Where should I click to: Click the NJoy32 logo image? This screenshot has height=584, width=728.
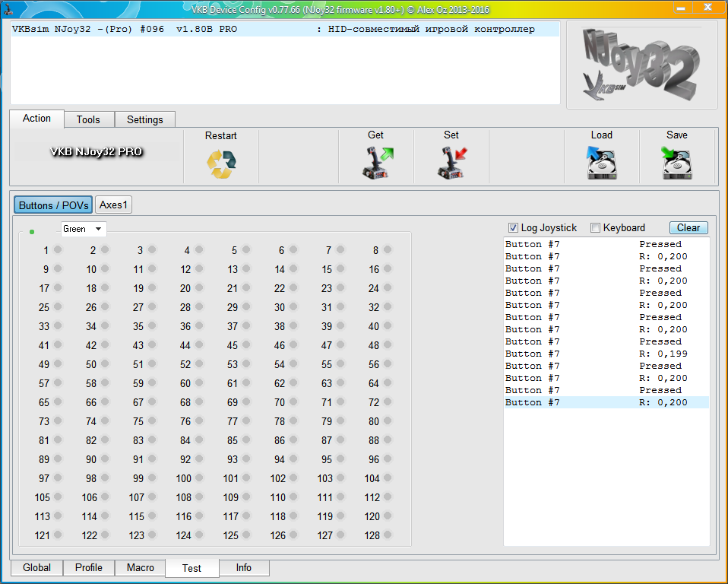pyautogui.click(x=641, y=65)
